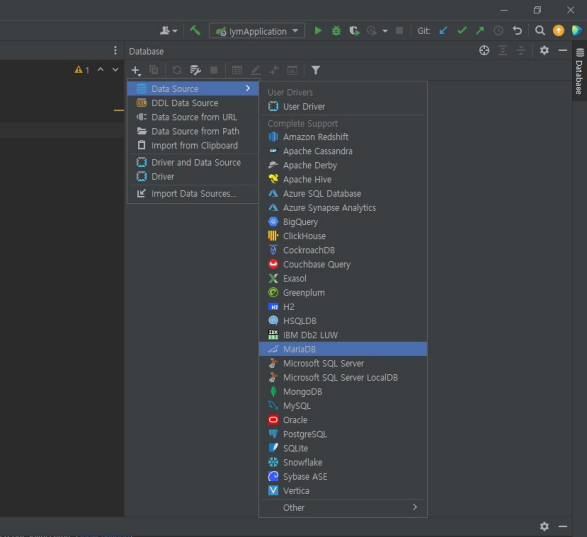Image resolution: width=587 pixels, height=537 pixels.
Task: Click Import Data Sources... option
Action: (x=193, y=194)
